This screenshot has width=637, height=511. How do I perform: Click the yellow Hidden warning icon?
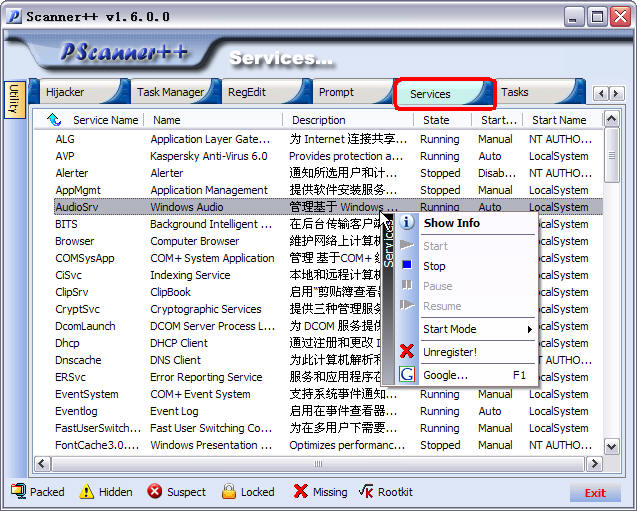pyautogui.click(x=87, y=492)
